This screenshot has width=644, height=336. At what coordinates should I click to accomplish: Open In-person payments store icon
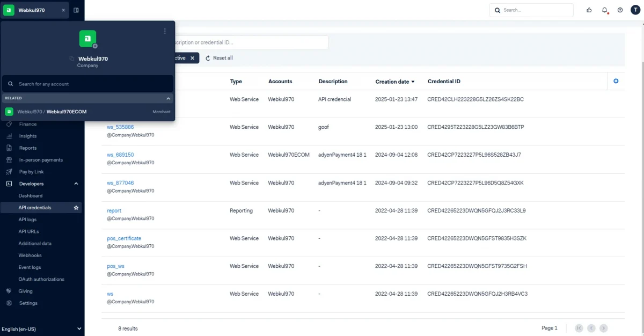tap(9, 160)
